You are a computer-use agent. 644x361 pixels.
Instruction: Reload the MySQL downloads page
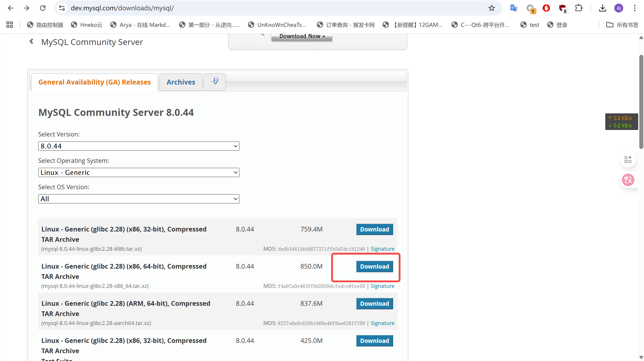tap(43, 8)
